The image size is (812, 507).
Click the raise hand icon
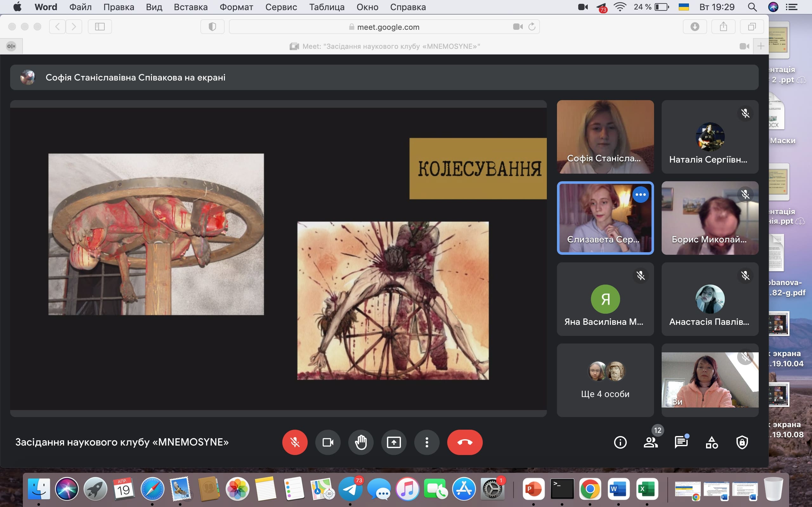[x=361, y=442]
